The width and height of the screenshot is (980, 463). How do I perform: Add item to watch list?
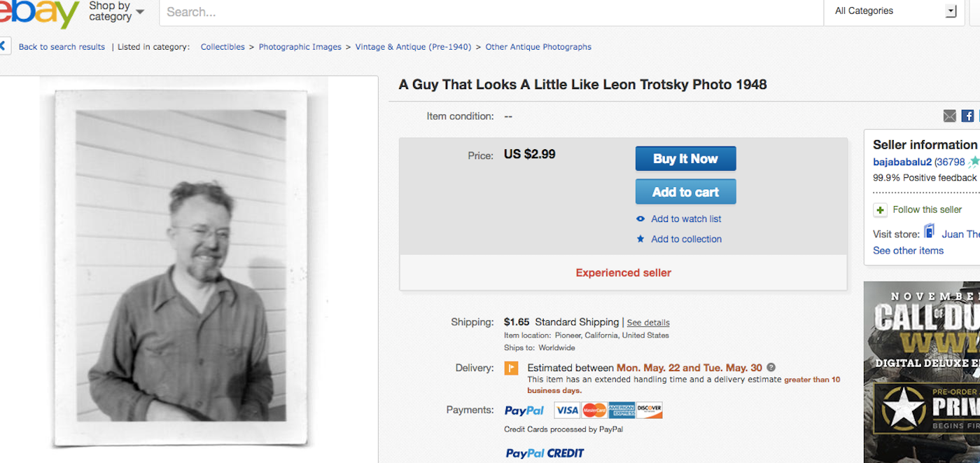point(685,219)
